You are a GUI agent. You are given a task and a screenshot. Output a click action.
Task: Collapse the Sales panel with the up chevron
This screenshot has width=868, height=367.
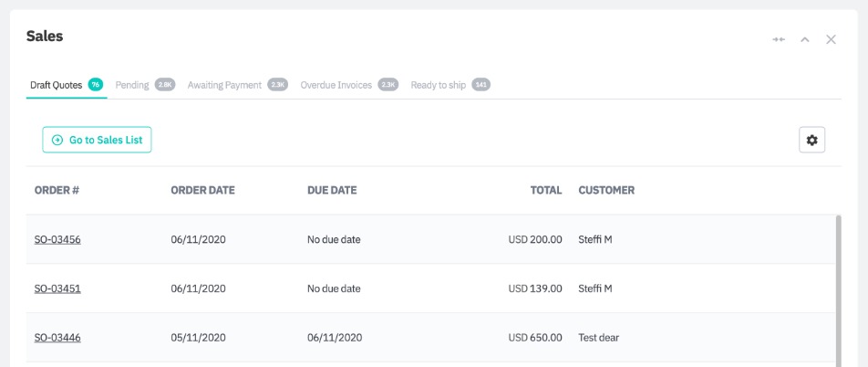pos(804,39)
